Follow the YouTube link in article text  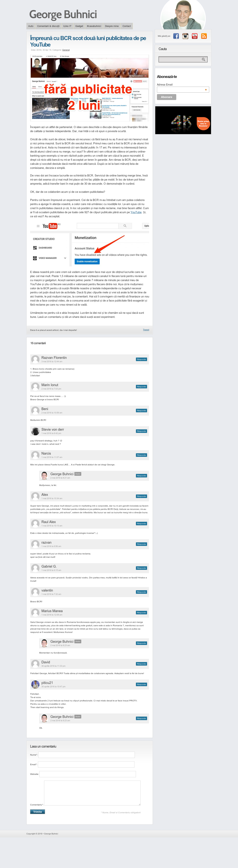136,212
